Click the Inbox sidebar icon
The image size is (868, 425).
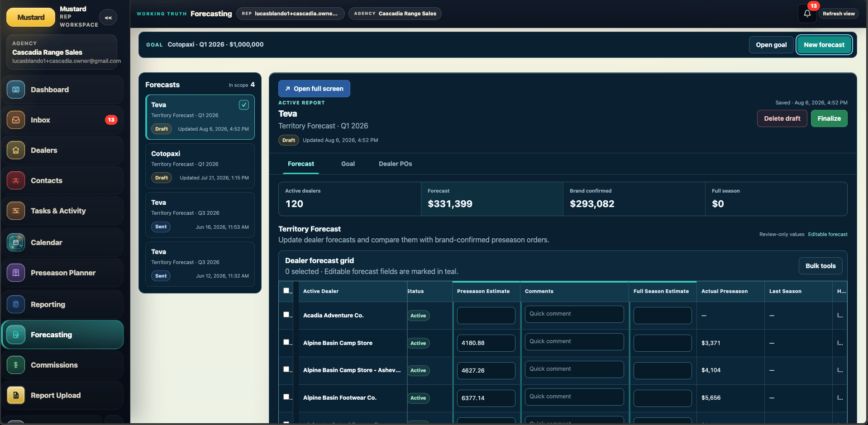16,120
